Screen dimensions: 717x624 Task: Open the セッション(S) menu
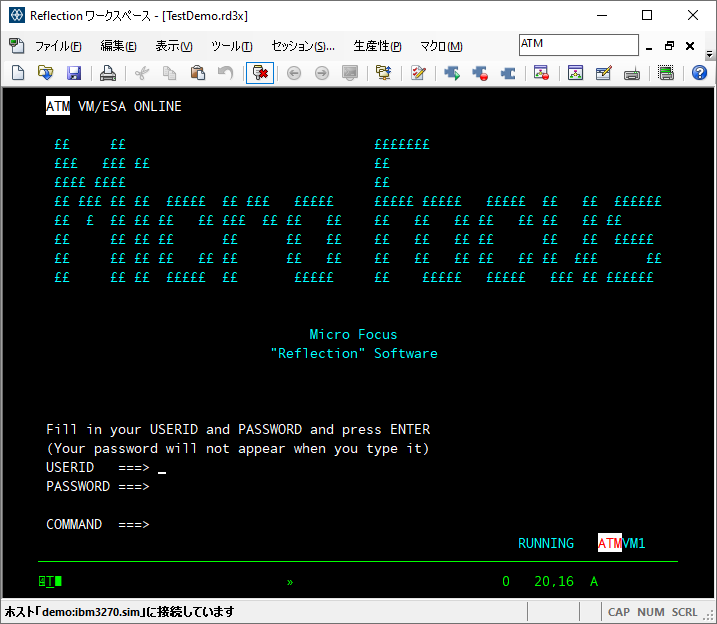click(303, 46)
